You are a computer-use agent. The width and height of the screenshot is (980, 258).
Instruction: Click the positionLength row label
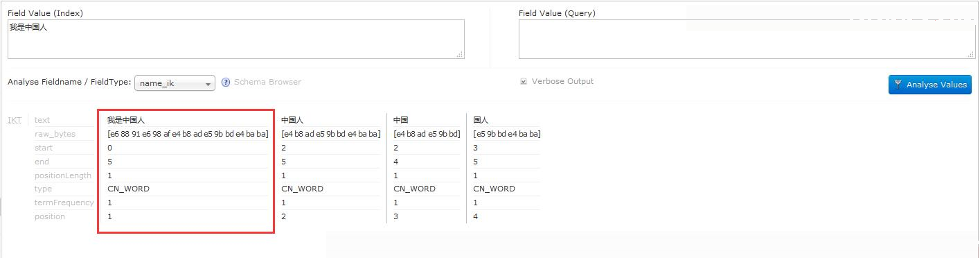(x=63, y=175)
